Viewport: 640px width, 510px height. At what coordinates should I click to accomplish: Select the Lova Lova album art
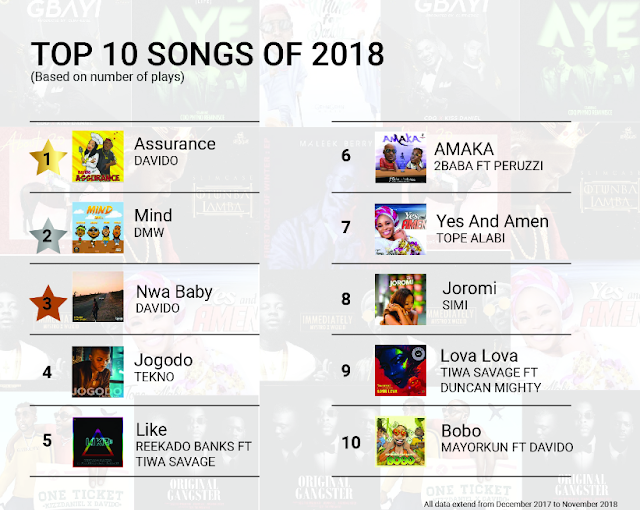pyautogui.click(x=400, y=370)
